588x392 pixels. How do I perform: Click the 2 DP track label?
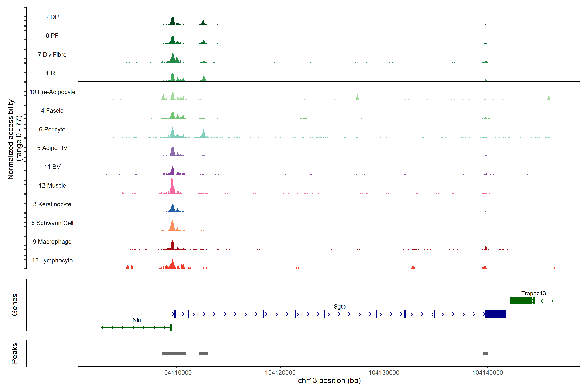52,17
